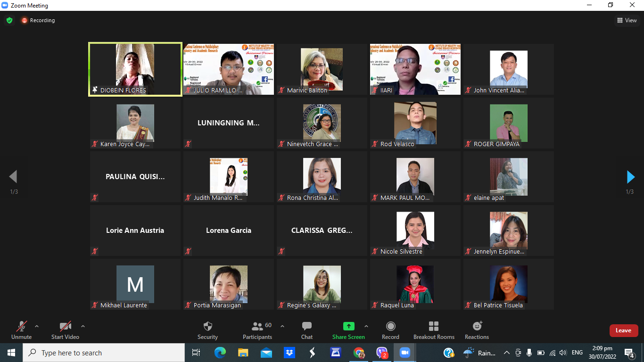This screenshot has height=362, width=644.
Task: Expand the Participants options arrow
Action: [x=282, y=326]
